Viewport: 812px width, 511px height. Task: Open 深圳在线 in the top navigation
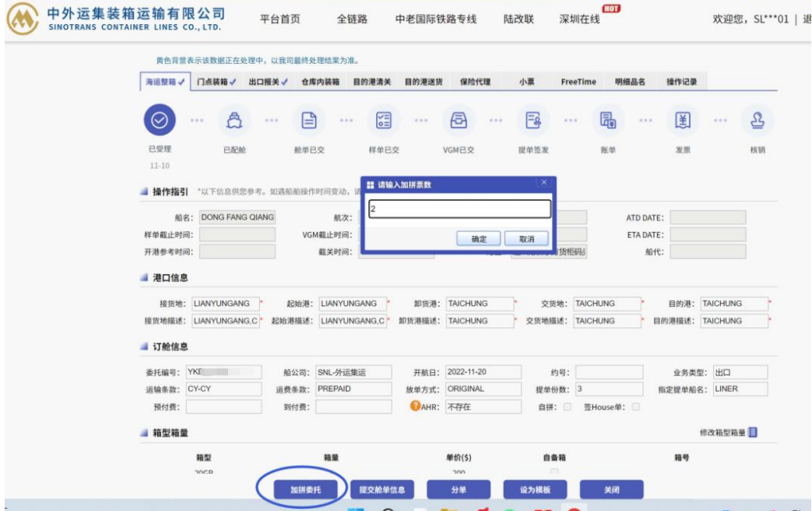point(579,19)
